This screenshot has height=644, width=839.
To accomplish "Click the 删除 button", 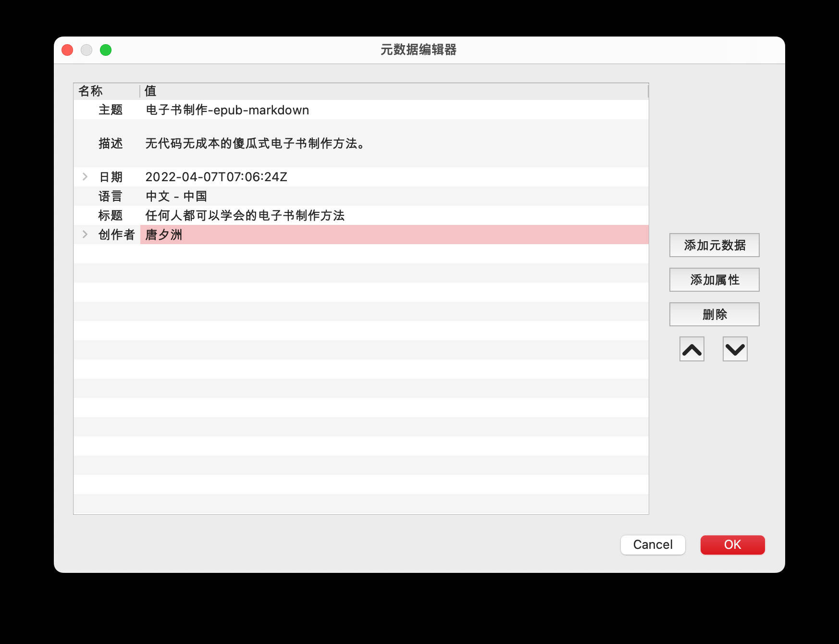I will [x=714, y=314].
